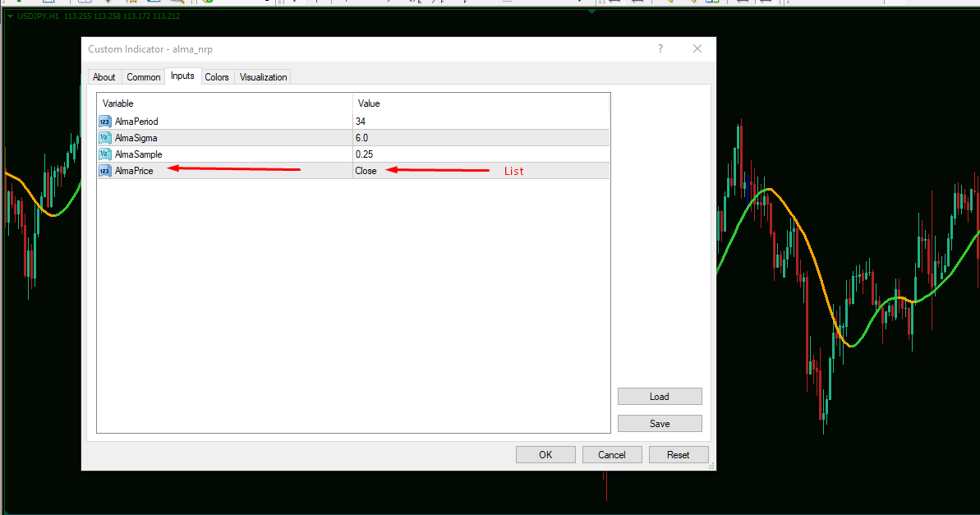This screenshot has width=980, height=515.
Task: Click the Reset button
Action: [679, 454]
